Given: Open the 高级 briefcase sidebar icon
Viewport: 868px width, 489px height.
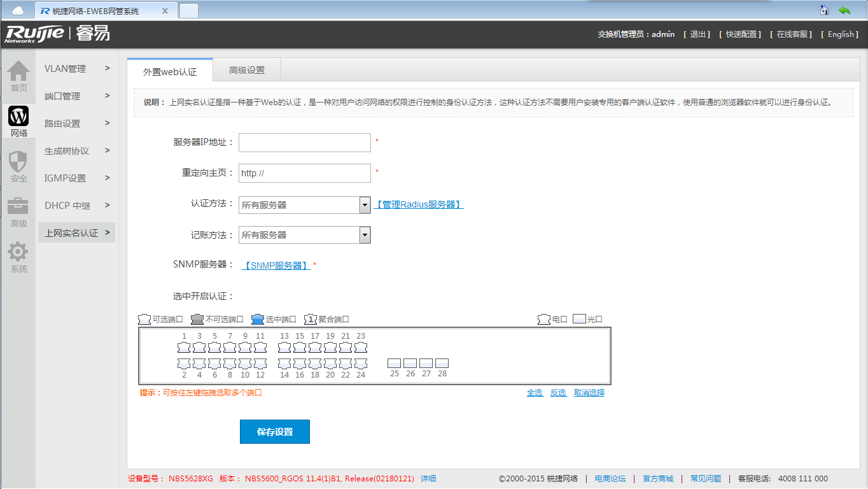Looking at the screenshot, I should pos(18,213).
